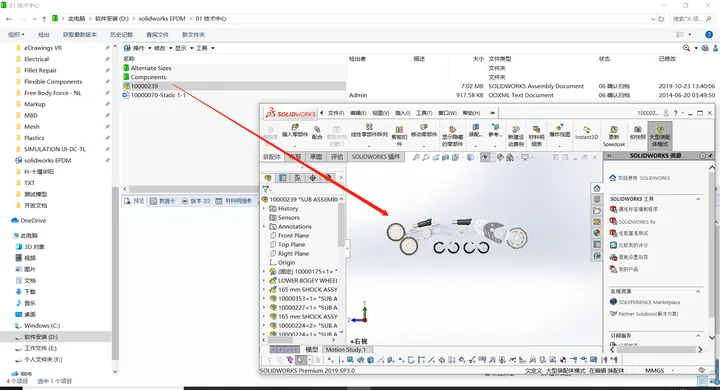Select file 10000239 in explorer list
Image resolution: width=720 pixels, height=390 pixels.
(144, 86)
